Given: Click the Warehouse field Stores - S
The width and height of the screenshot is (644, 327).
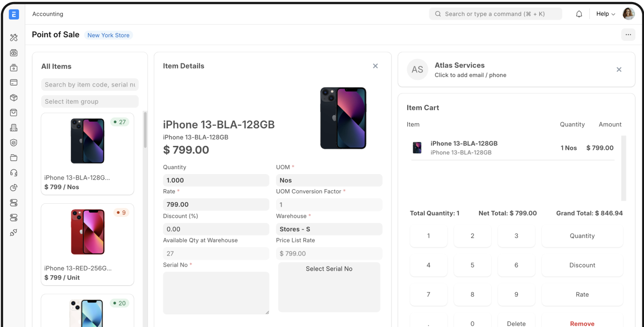Looking at the screenshot, I should [x=329, y=229].
